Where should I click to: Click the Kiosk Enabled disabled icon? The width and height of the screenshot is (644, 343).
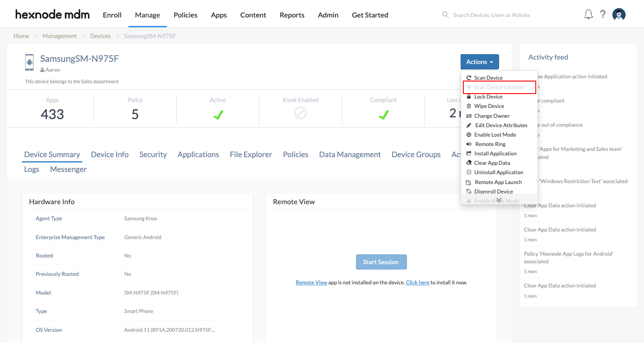coord(301,113)
